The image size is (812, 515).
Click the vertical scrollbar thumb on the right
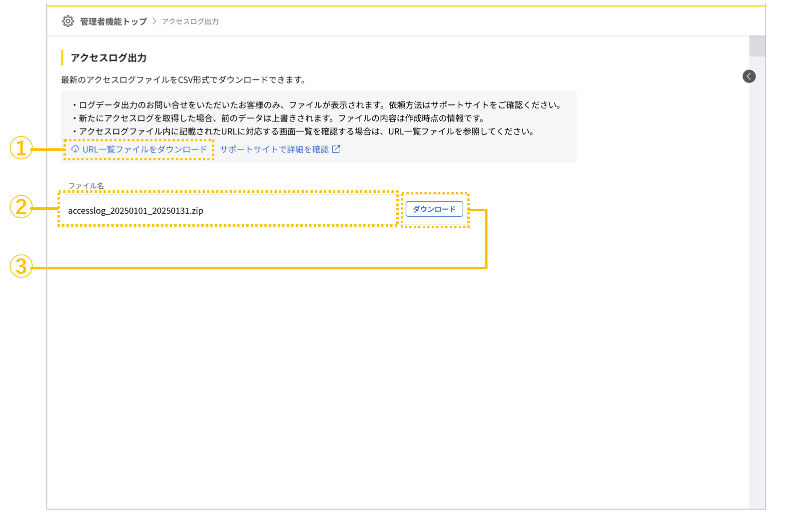pyautogui.click(x=757, y=45)
